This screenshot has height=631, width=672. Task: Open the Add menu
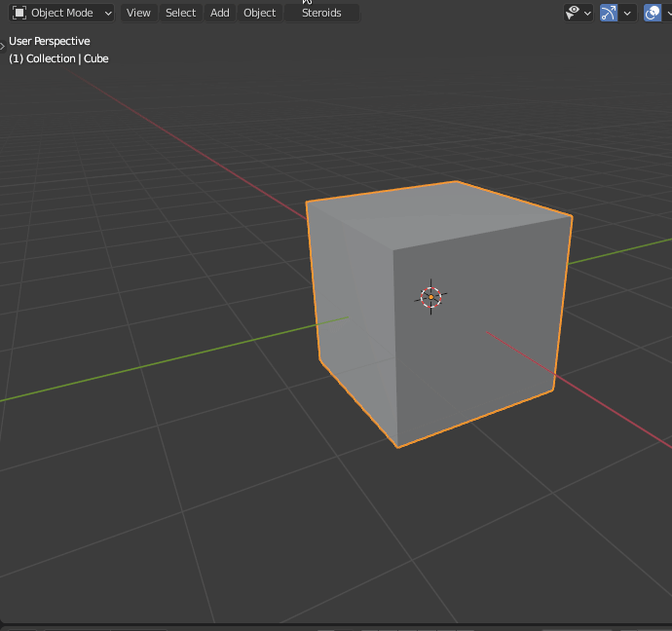[220, 13]
